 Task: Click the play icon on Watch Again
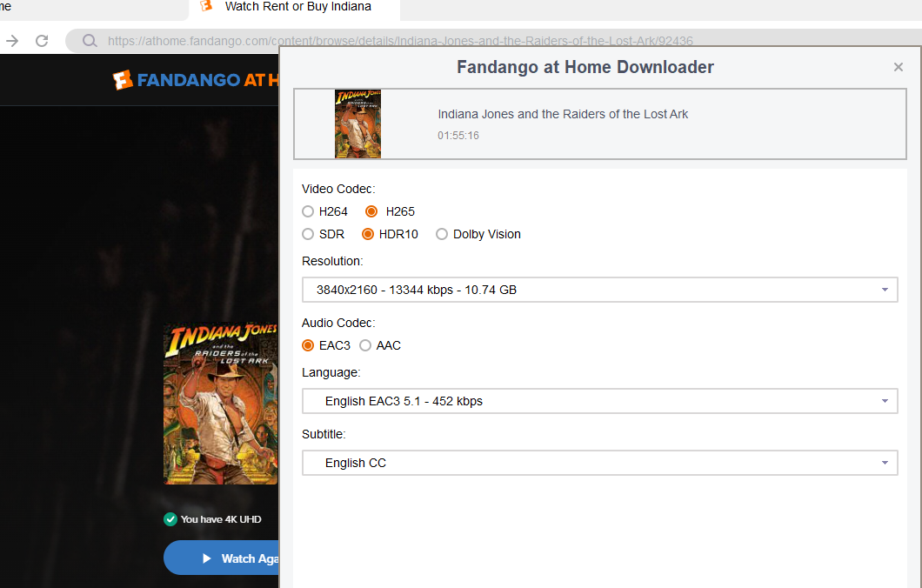(x=206, y=558)
